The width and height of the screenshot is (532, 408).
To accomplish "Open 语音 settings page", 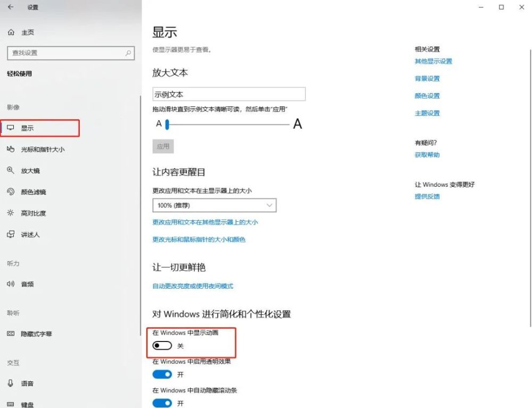I will point(27,384).
